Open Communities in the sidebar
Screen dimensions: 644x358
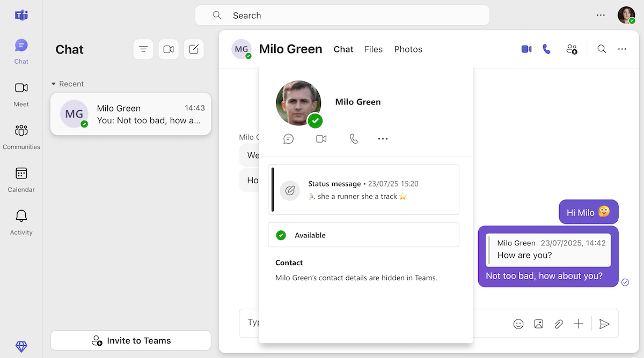21,137
